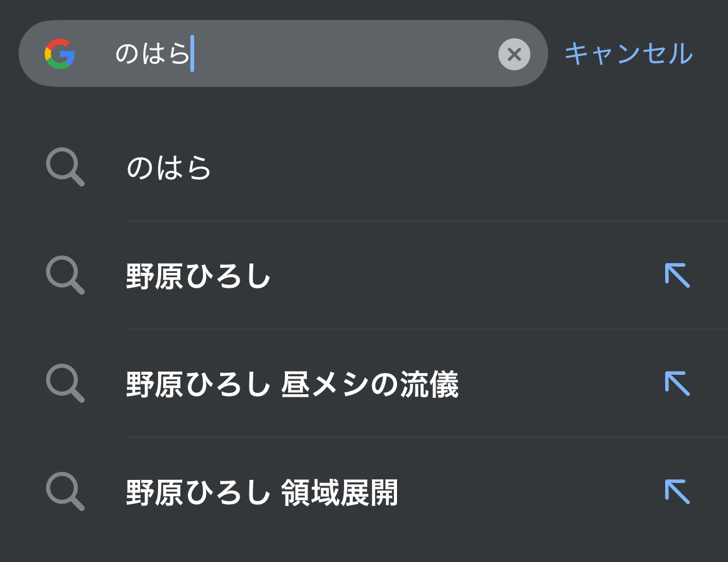This screenshot has width=728, height=562.
Task: Insert 野原ひろし into search box via arrow
Action: coord(677,275)
